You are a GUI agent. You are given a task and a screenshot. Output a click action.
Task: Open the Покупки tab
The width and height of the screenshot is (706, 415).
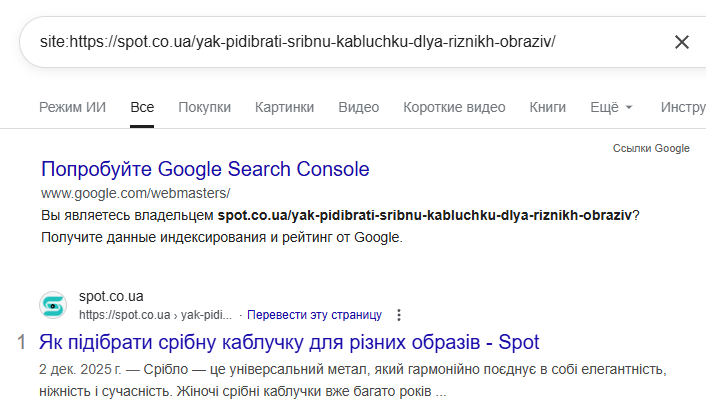click(x=204, y=107)
